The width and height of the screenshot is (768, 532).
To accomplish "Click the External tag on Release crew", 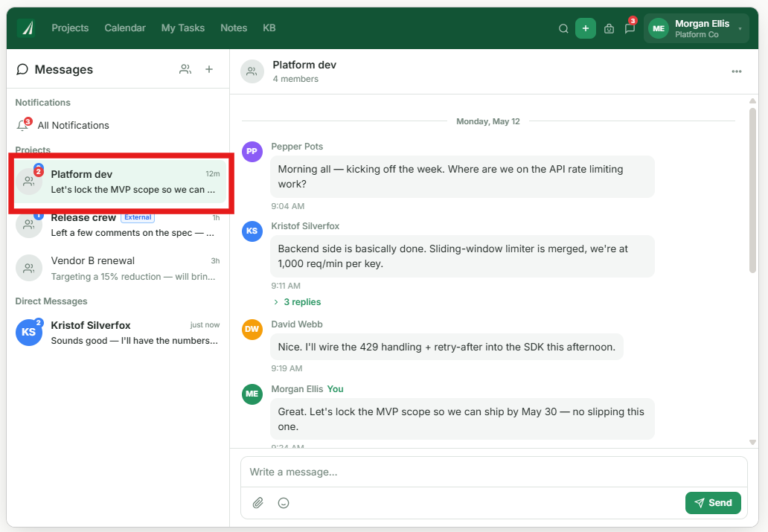I will [x=138, y=217].
